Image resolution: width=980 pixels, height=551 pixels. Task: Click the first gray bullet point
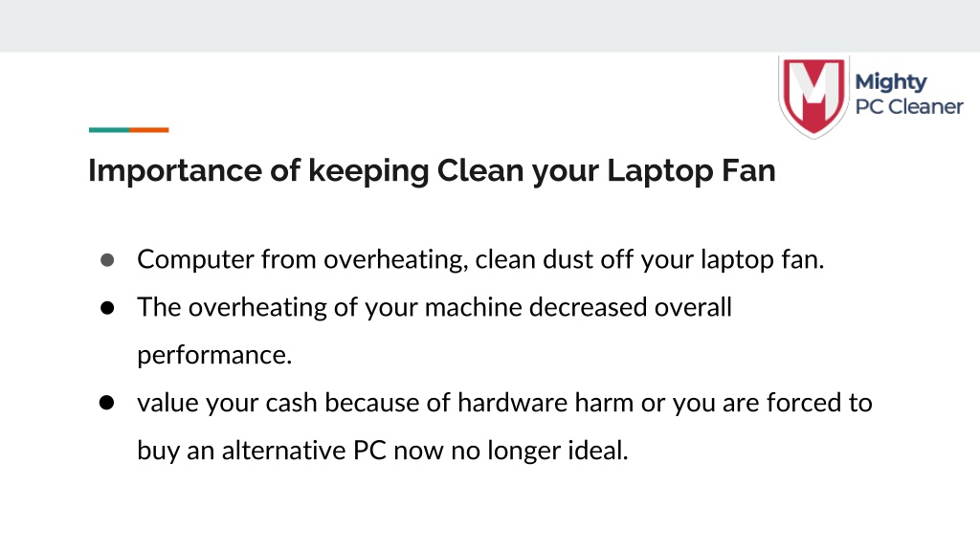pos(107,259)
